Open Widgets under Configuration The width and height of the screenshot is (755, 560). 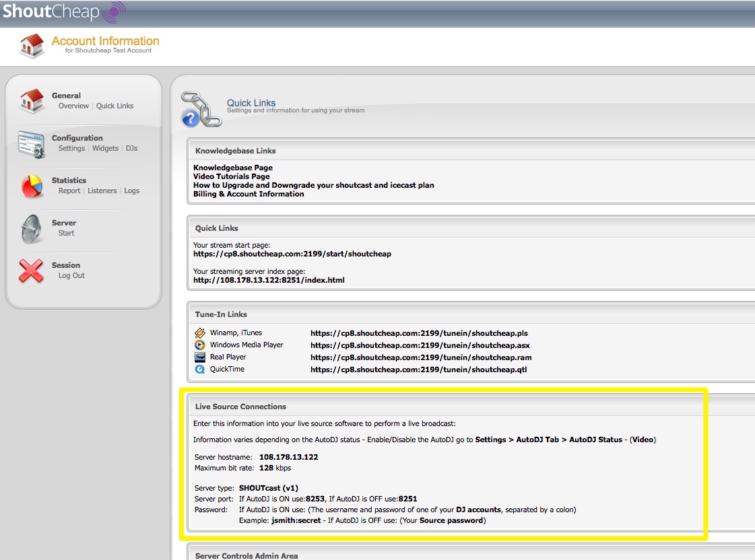[105, 148]
